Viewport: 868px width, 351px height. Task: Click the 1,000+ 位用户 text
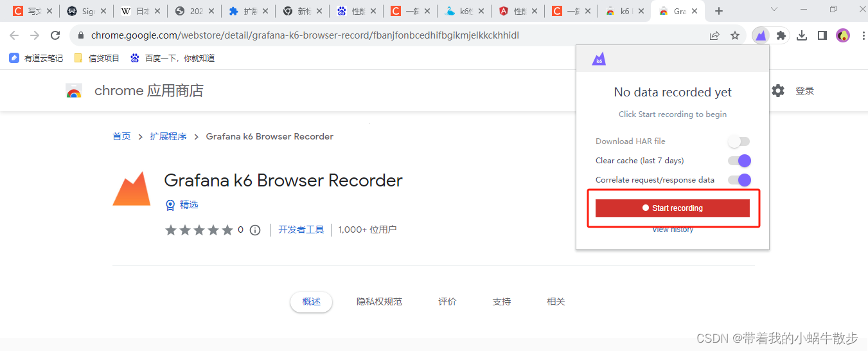(x=368, y=230)
